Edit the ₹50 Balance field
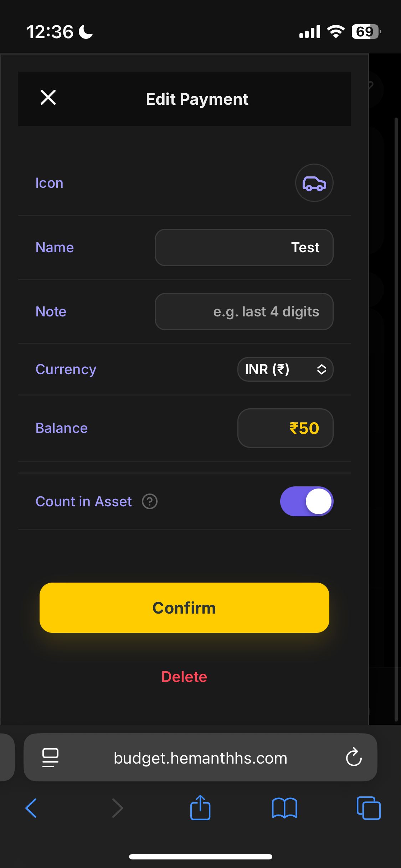Viewport: 401px width, 868px height. coord(285,428)
